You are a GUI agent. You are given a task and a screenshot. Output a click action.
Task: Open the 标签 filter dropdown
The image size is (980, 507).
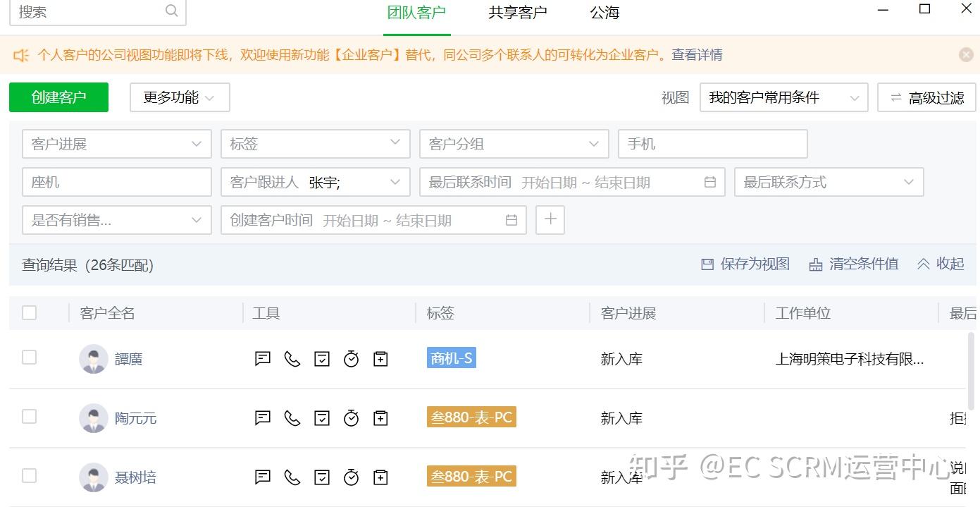pyautogui.click(x=396, y=144)
